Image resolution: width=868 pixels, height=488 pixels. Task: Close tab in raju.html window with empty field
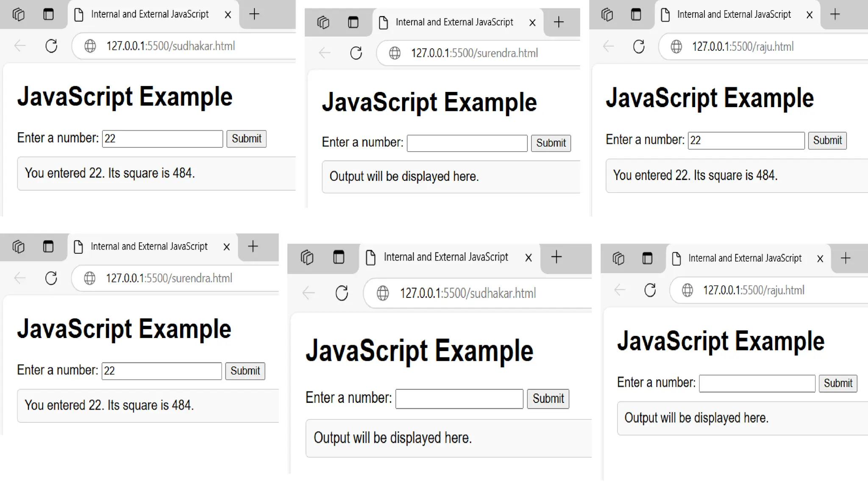[820, 258]
